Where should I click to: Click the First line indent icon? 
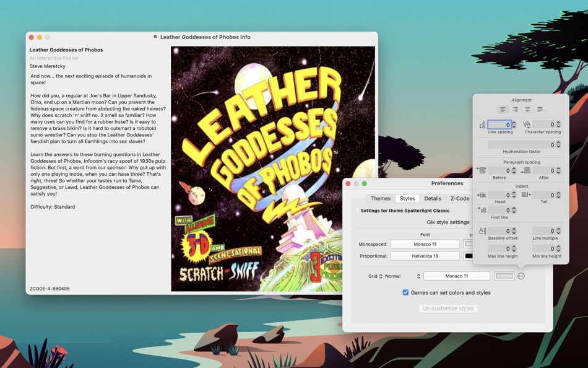[482, 209]
